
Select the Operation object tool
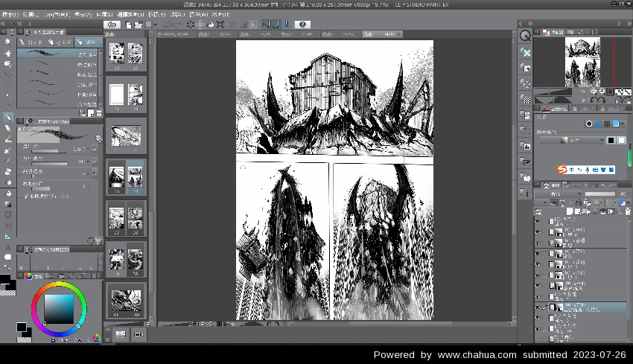pos(7,64)
